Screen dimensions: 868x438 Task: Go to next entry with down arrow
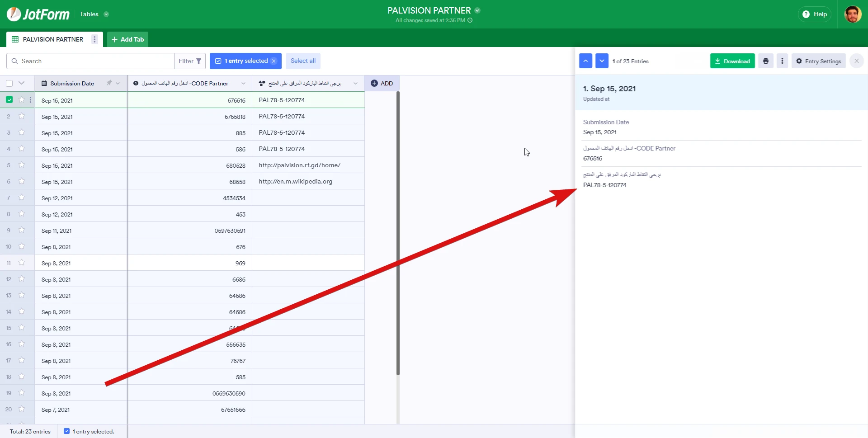click(x=602, y=61)
